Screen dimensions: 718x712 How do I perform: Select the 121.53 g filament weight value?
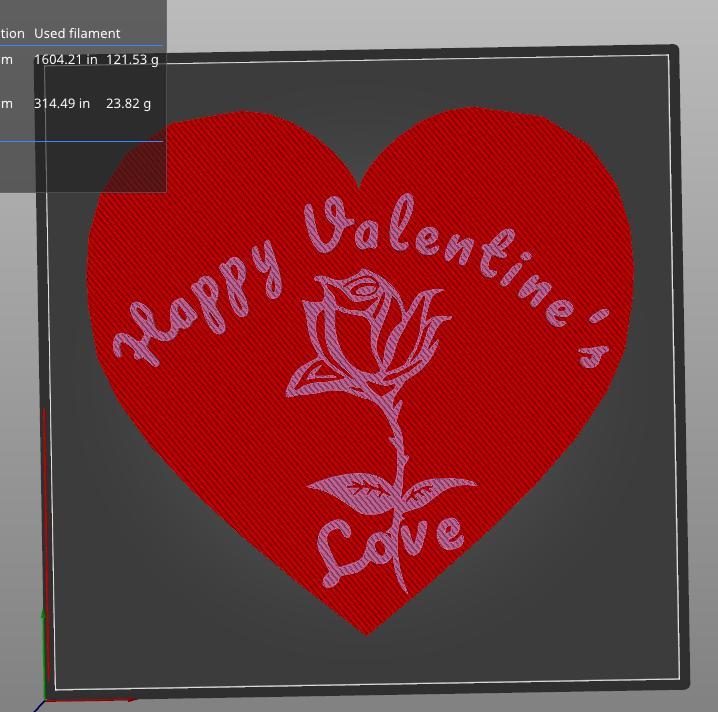(132, 60)
